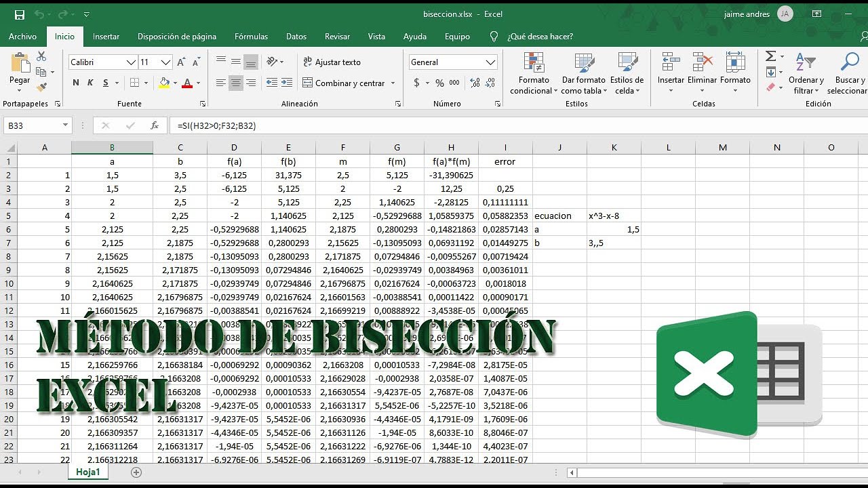The image size is (868, 488).
Task: Click the Buscar y seleccionar magnifier icon
Action: pyautogui.click(x=849, y=62)
